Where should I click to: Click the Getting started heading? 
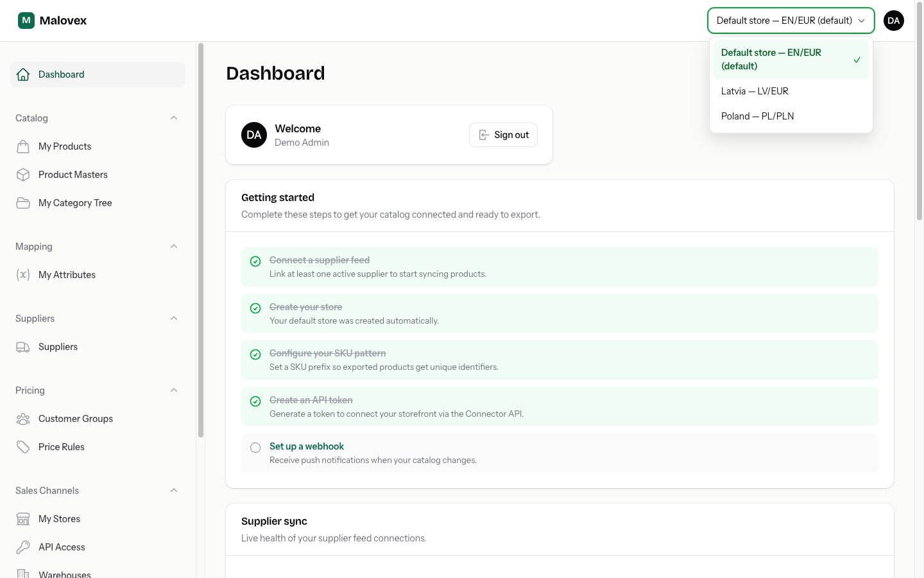click(278, 198)
